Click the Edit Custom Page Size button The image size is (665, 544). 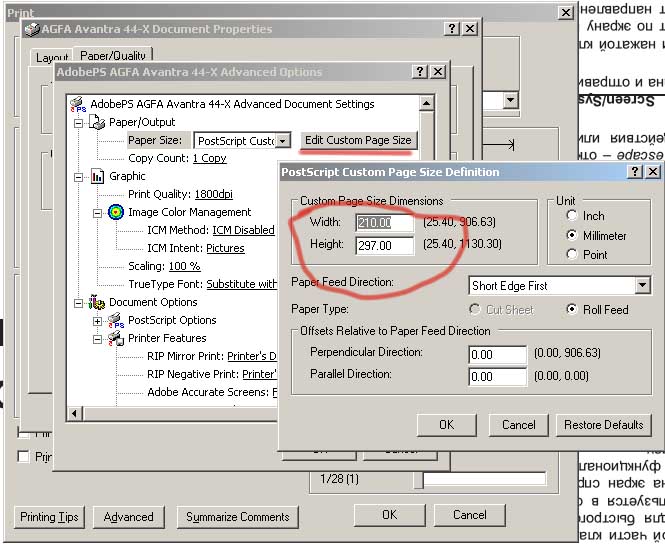[x=358, y=140]
